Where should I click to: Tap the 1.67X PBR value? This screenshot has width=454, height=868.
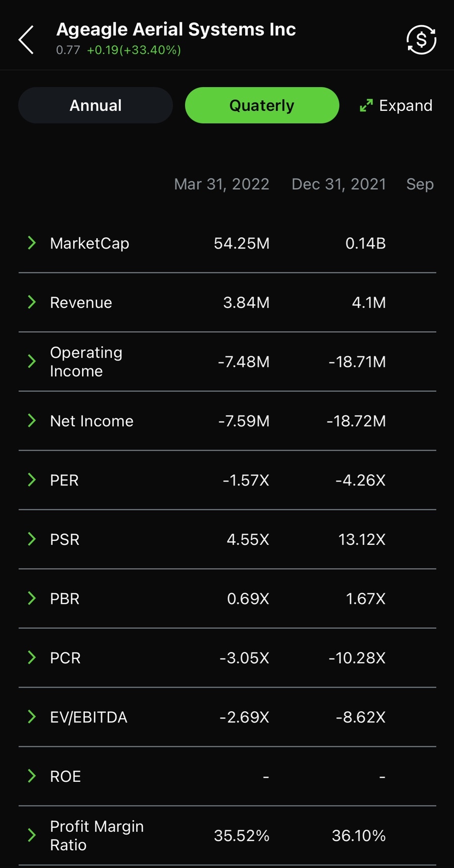click(x=366, y=599)
